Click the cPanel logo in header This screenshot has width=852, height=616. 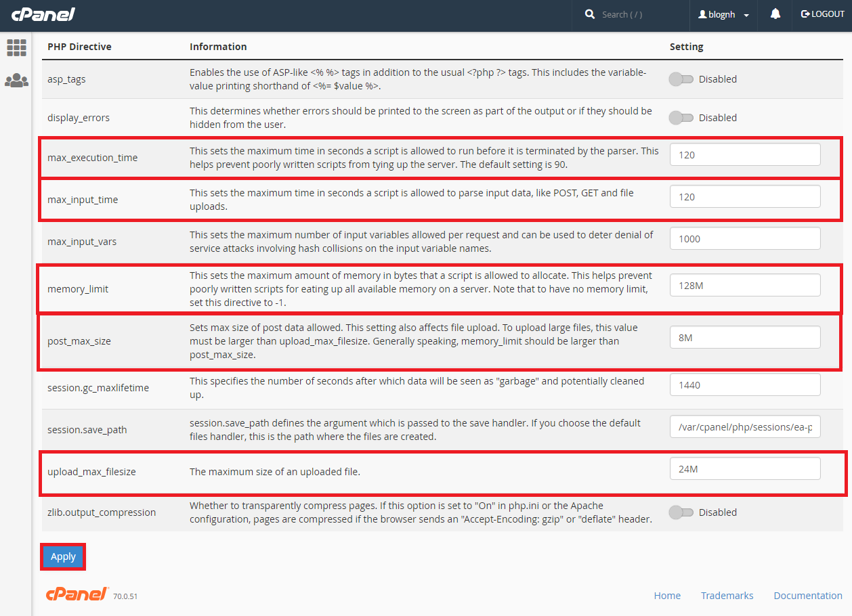pos(43,14)
